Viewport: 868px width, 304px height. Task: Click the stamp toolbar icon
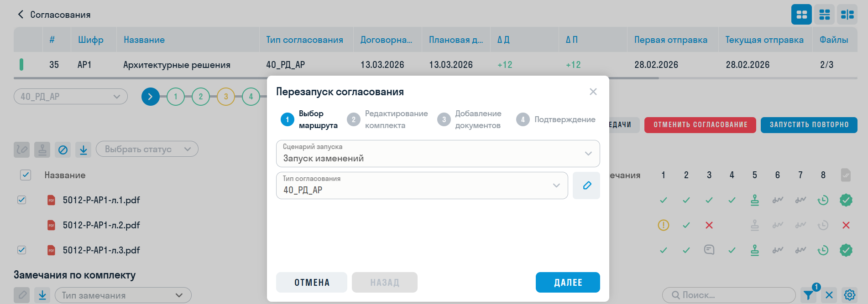point(42,149)
